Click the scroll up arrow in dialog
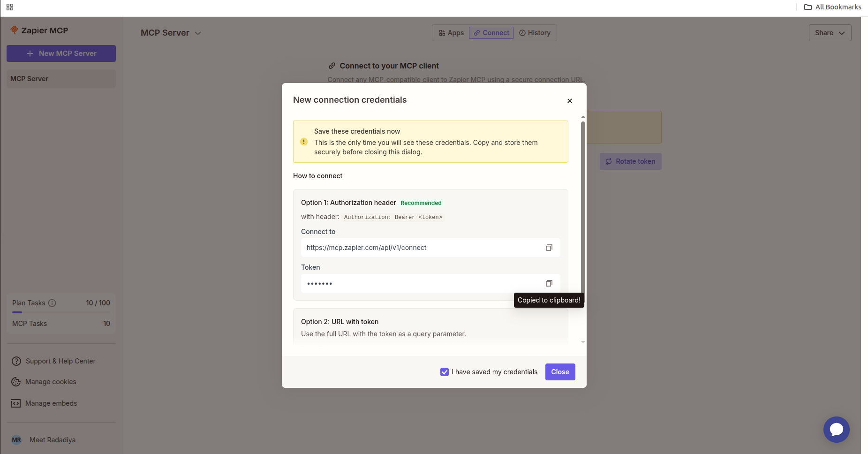This screenshot has height=454, width=868. pyautogui.click(x=583, y=117)
